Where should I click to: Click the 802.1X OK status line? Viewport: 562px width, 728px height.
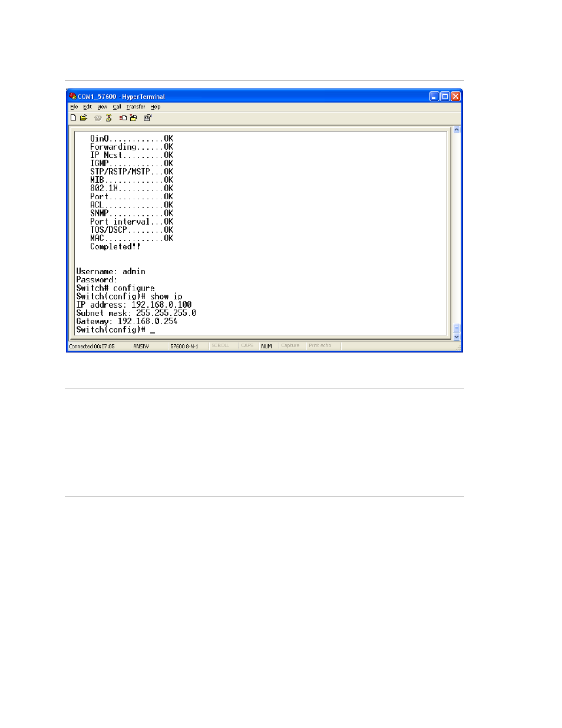[x=131, y=188]
